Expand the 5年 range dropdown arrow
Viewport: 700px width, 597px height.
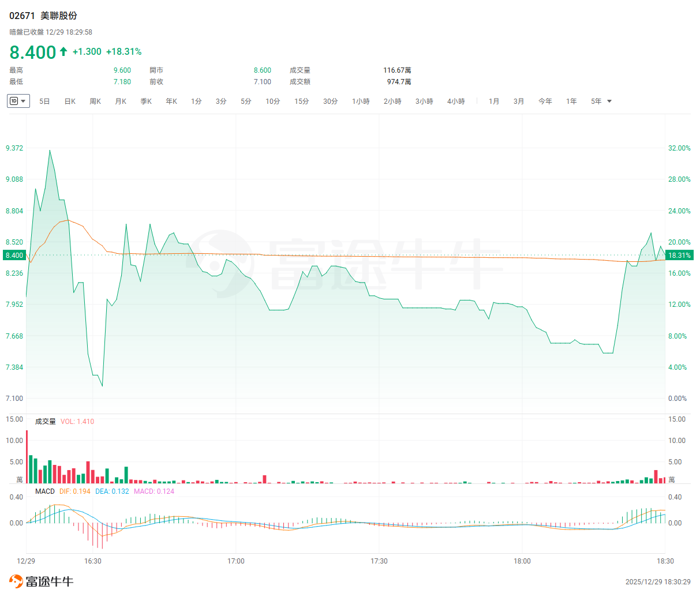609,102
